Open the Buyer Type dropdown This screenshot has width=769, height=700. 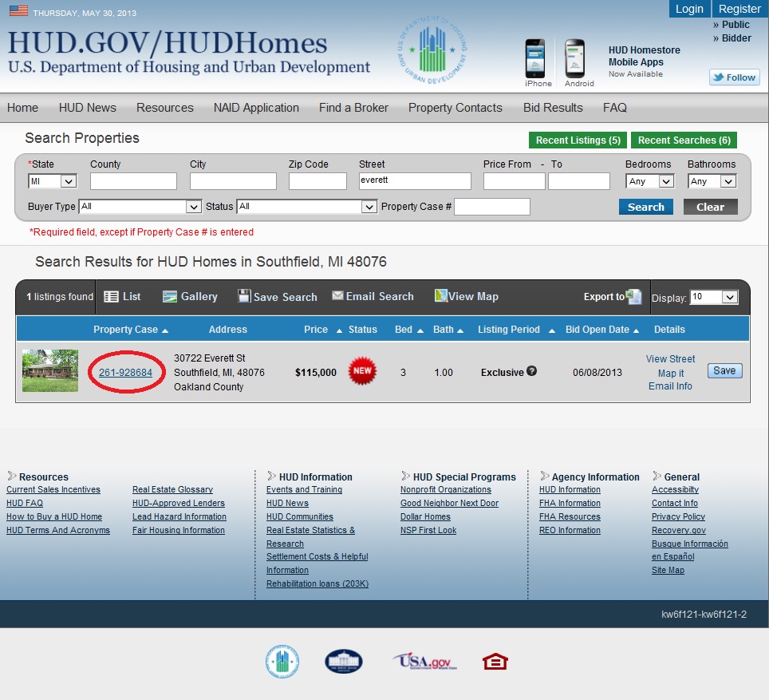pyautogui.click(x=140, y=207)
